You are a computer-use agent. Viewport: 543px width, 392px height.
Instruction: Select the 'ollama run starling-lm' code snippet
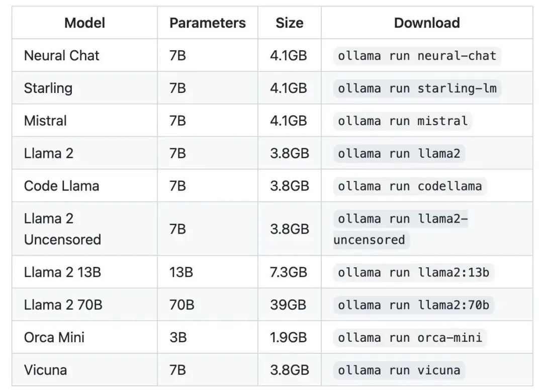point(417,88)
